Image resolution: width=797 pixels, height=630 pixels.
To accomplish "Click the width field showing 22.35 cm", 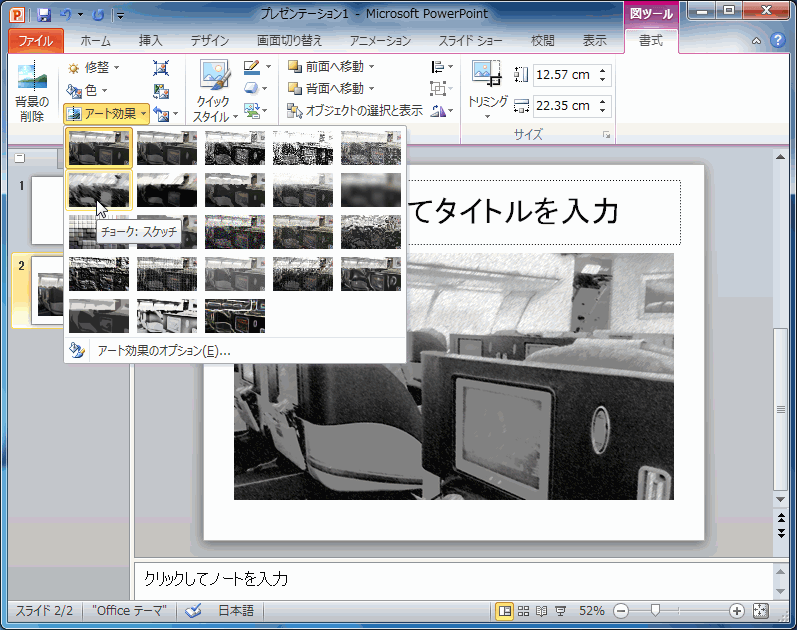I will click(564, 106).
